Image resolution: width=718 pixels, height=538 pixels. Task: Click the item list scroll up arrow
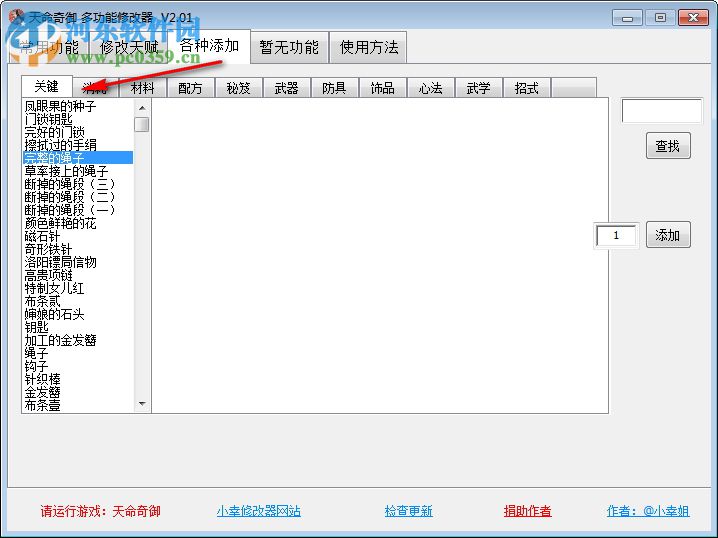142,108
